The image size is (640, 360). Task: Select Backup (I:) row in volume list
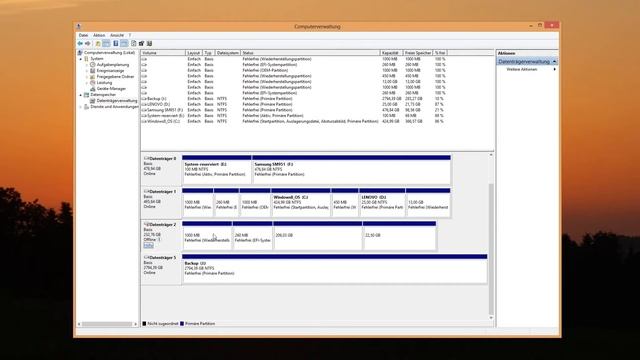click(x=293, y=99)
